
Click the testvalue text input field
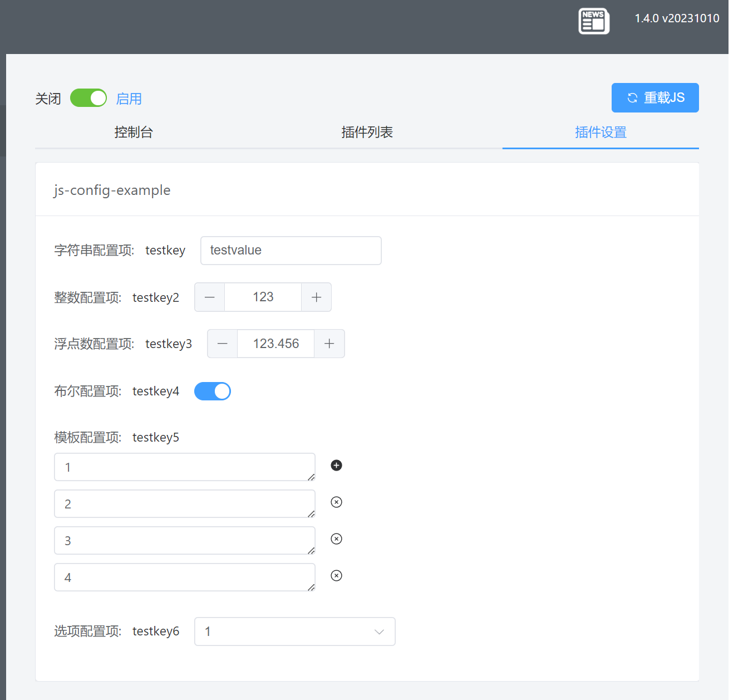(291, 250)
